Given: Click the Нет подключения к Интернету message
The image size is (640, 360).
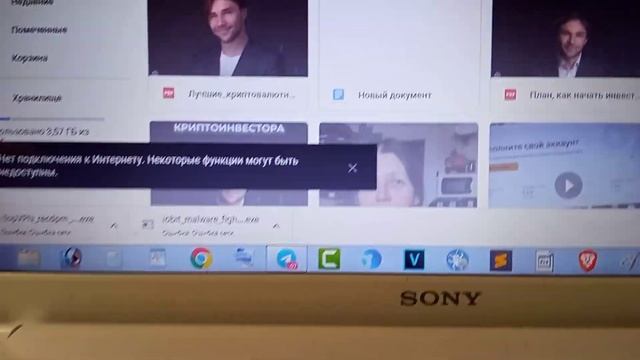Looking at the screenshot, I should [x=149, y=166].
